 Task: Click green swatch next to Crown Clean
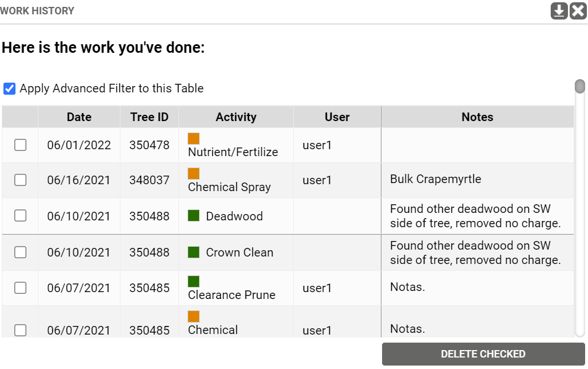pos(194,252)
